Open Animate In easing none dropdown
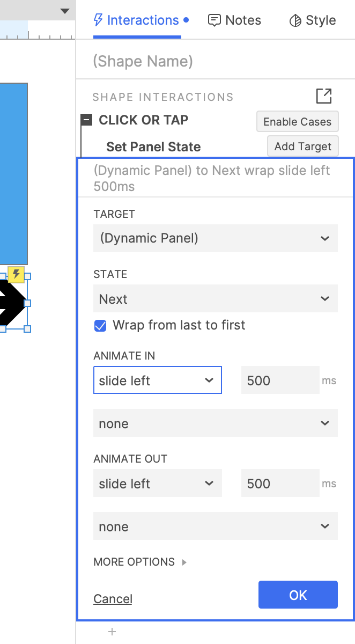 tap(216, 423)
